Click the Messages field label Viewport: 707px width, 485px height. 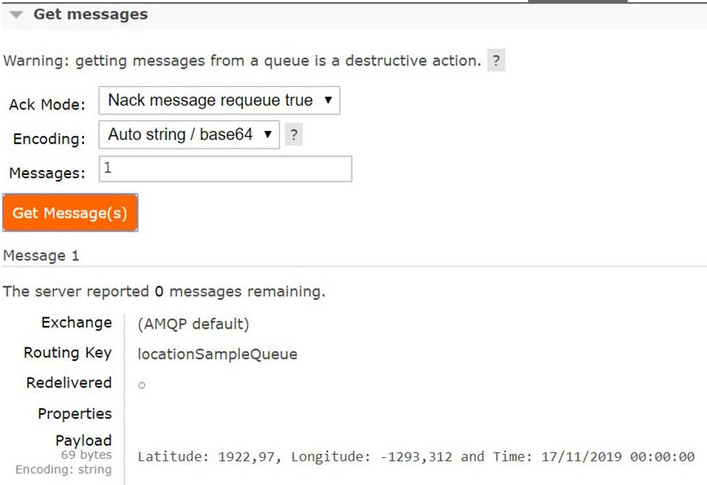47,173
